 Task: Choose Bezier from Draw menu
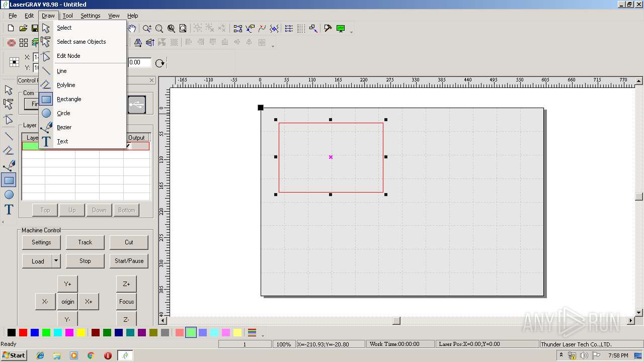83,127
